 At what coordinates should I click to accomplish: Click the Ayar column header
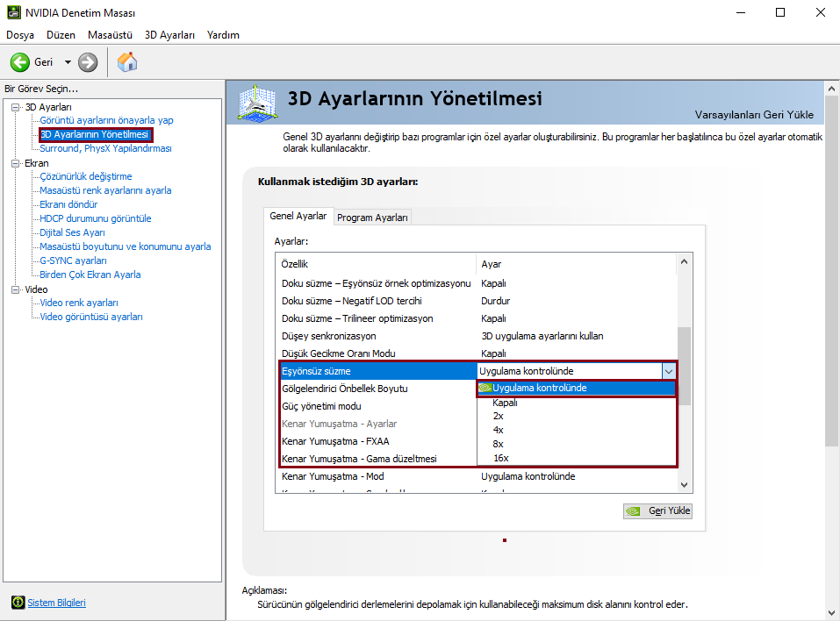(577, 264)
